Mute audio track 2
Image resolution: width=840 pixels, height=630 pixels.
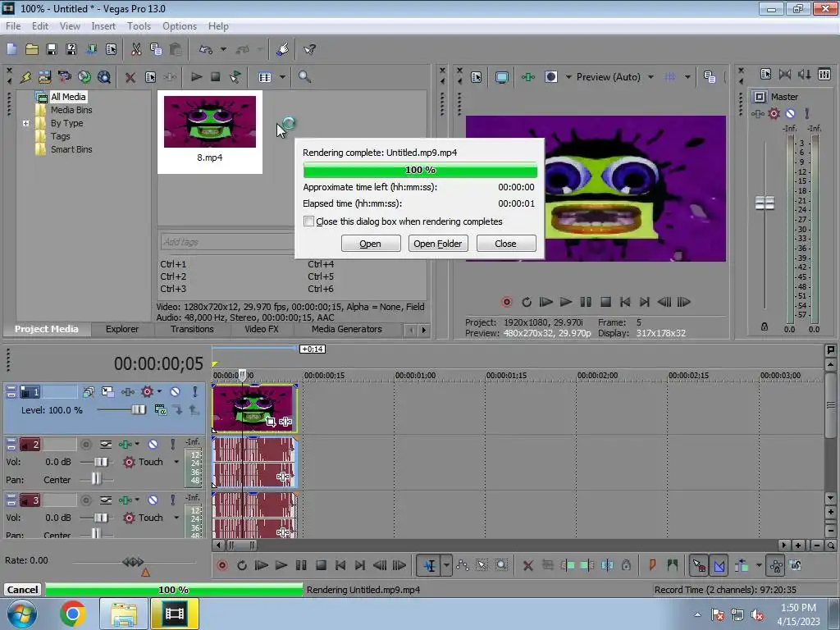(x=153, y=444)
